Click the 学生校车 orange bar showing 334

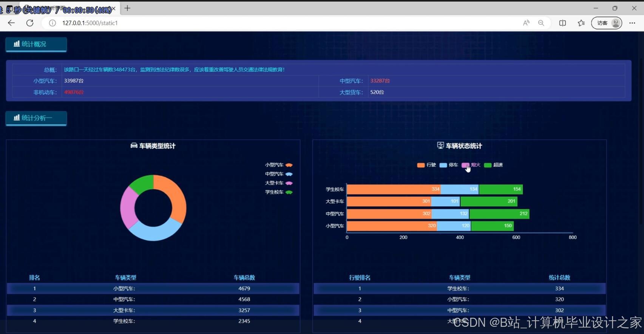[394, 189]
